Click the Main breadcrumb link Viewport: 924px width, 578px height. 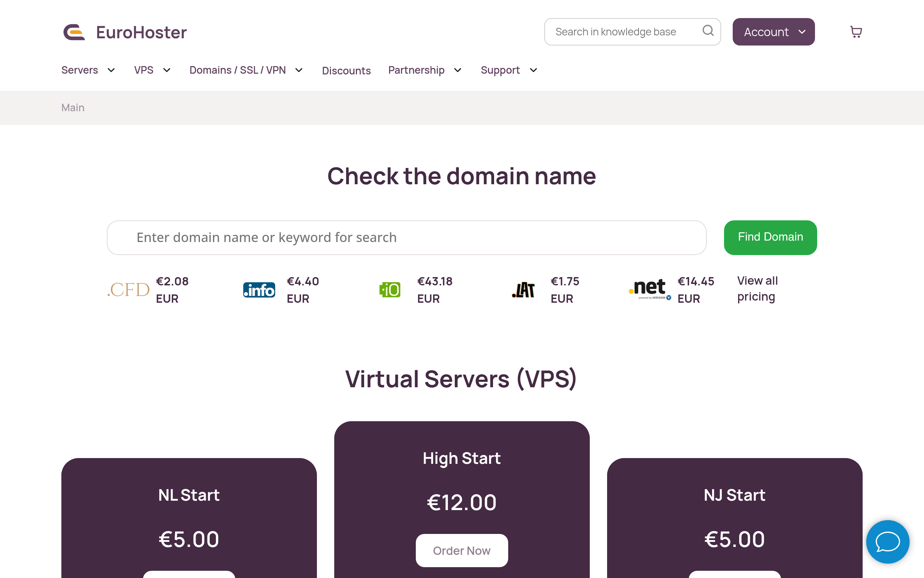click(x=73, y=107)
